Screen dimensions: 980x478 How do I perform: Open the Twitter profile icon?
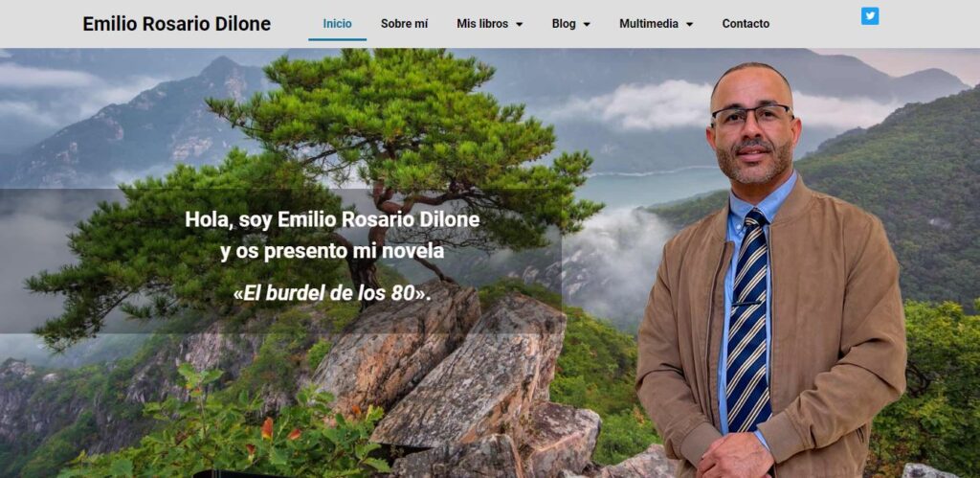point(869,15)
